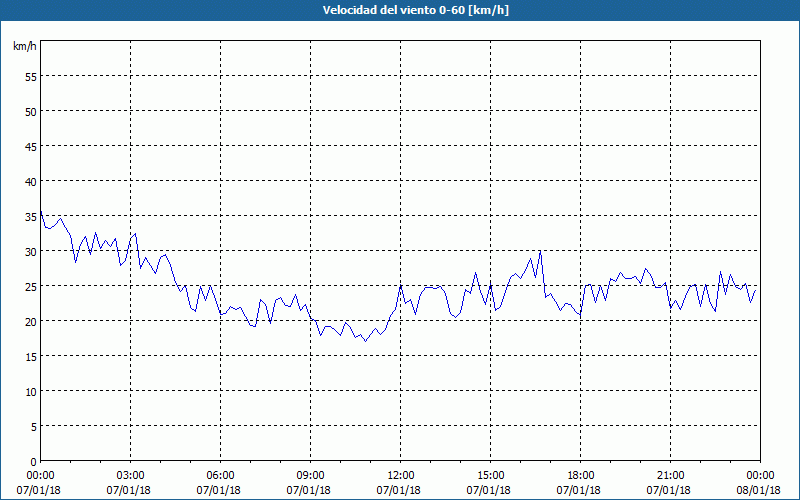The width and height of the screenshot is (800, 500).
Task: Click the 'km/h' axis unit label
Action: (24, 46)
